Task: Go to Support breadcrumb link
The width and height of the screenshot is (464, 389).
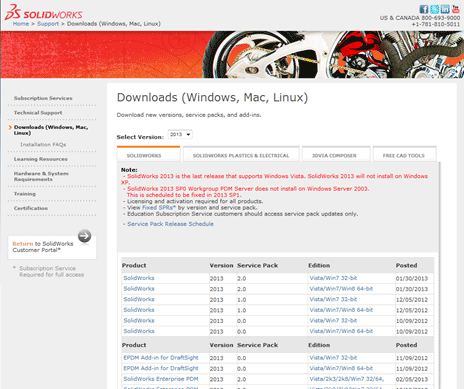Action: coord(48,24)
